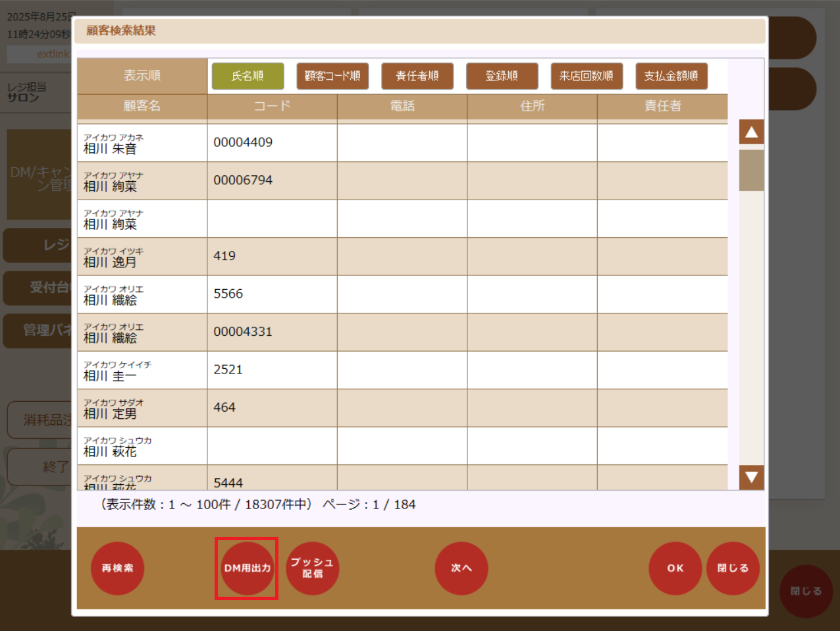Sort results by 来店回数順

point(586,76)
